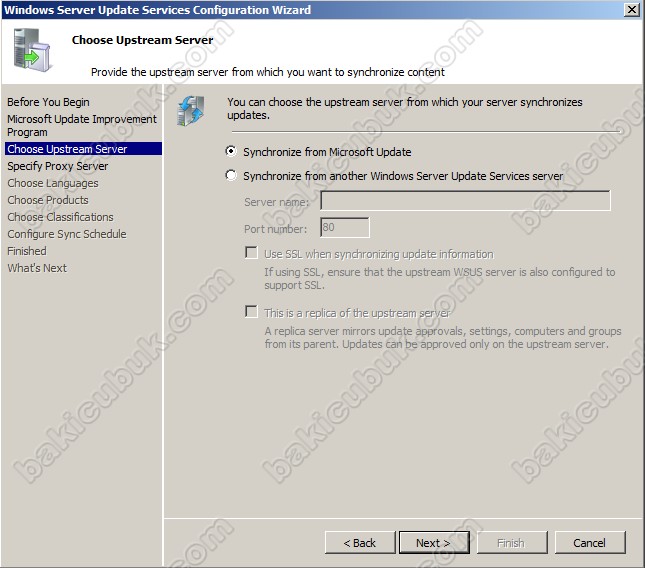
Task: Click the 'Provide the upstream server' description text
Action: click(x=268, y=72)
